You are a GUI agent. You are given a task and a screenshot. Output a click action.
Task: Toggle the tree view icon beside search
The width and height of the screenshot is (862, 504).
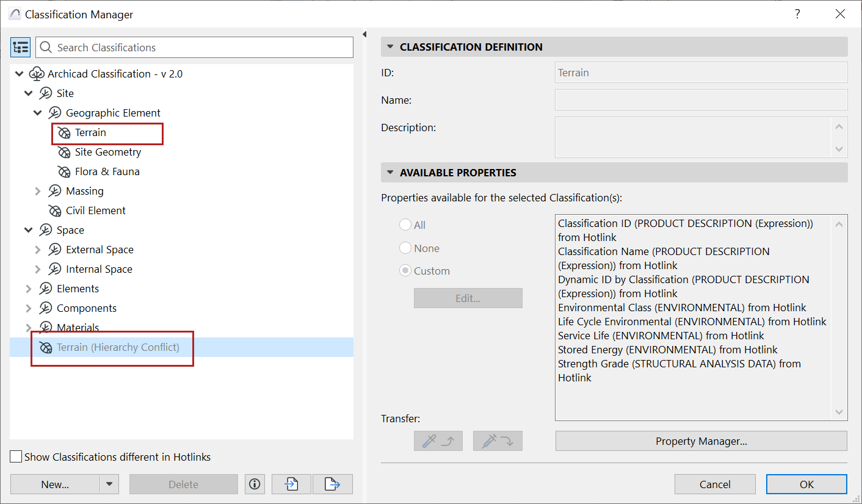pos(20,47)
